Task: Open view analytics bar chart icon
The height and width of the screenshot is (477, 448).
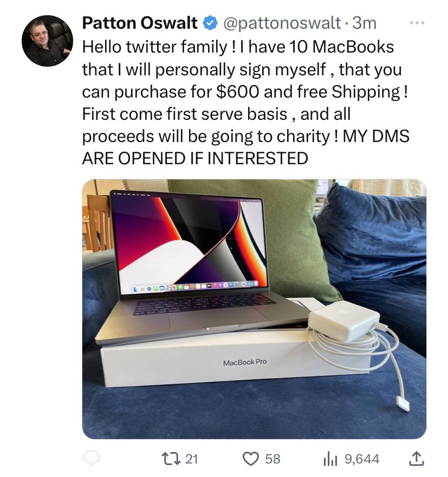Action: (x=330, y=459)
